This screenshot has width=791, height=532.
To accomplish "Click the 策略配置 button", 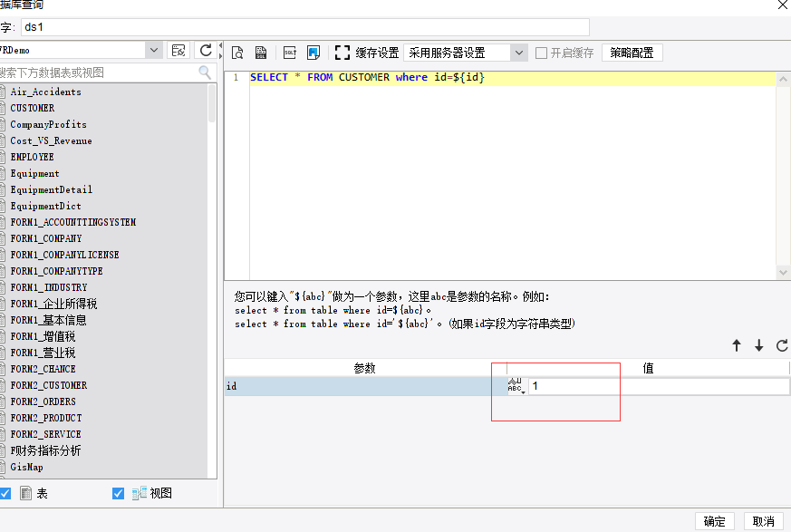I will [632, 53].
